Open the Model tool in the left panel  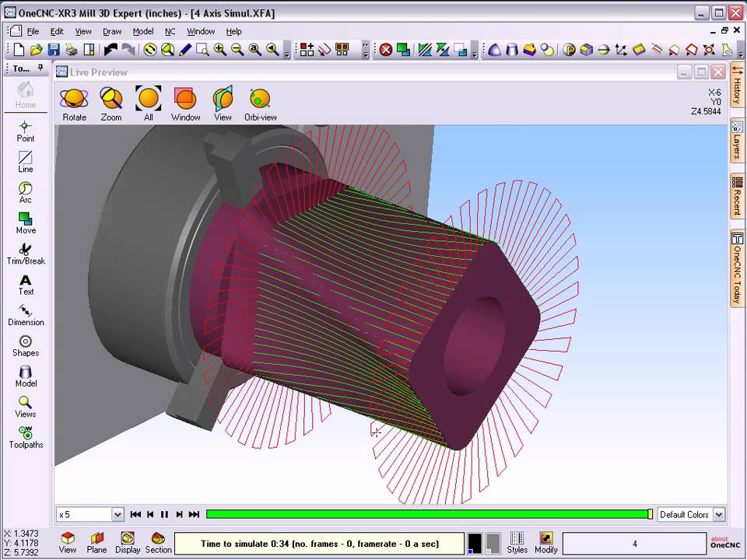25,376
